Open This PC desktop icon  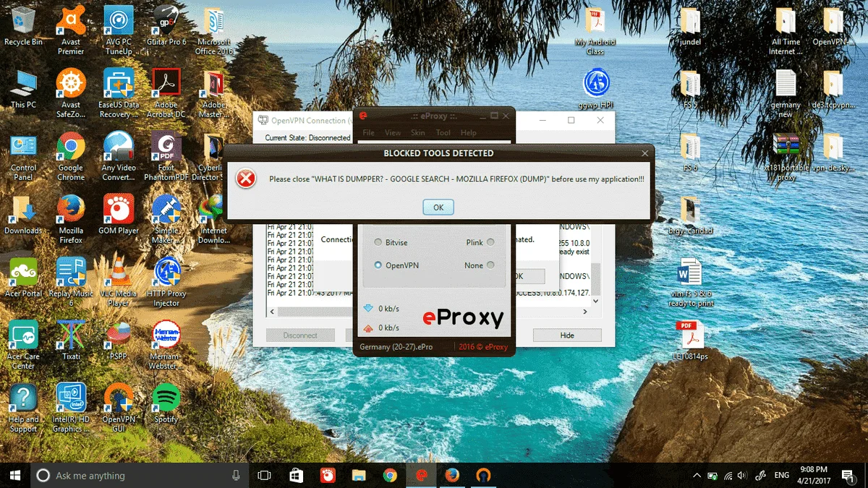(23, 89)
